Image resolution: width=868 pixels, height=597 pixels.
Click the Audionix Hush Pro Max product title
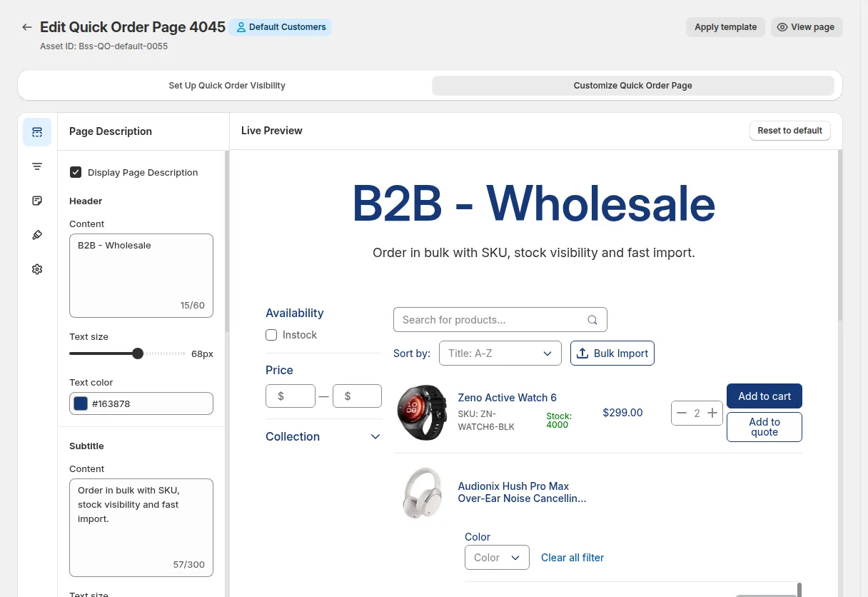click(x=523, y=493)
